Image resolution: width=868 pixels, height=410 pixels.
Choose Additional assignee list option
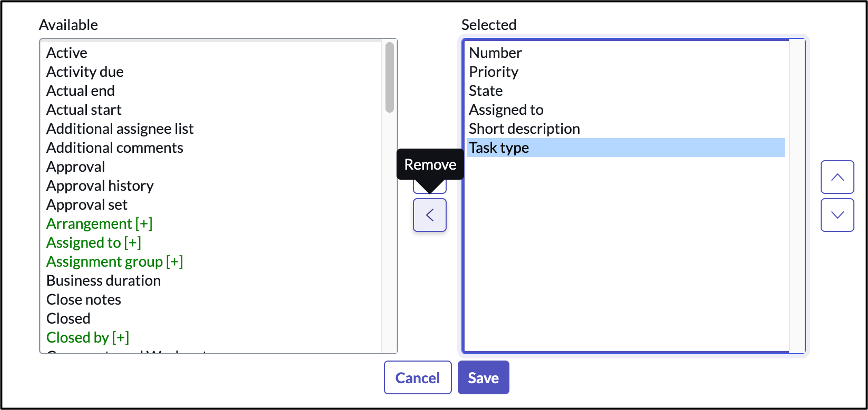pyautogui.click(x=120, y=129)
